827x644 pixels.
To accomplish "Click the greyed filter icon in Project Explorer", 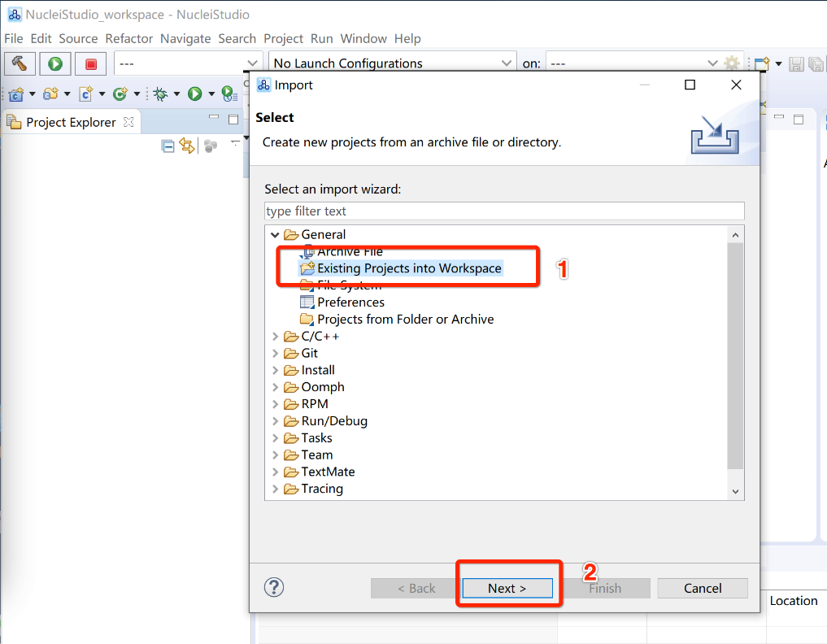I will 211,146.
